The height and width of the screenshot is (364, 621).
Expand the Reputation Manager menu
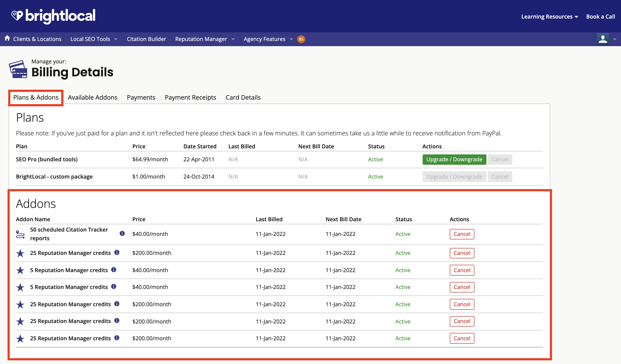(205, 39)
